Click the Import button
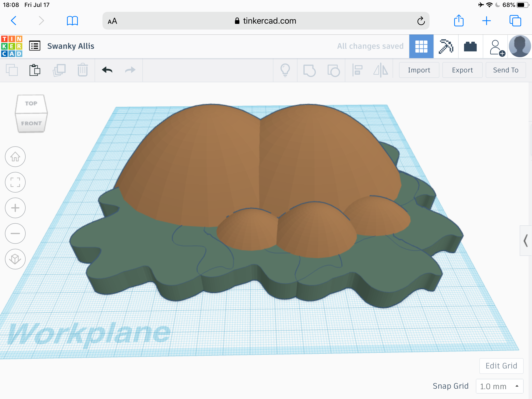This screenshot has height=399, width=532. pos(419,70)
